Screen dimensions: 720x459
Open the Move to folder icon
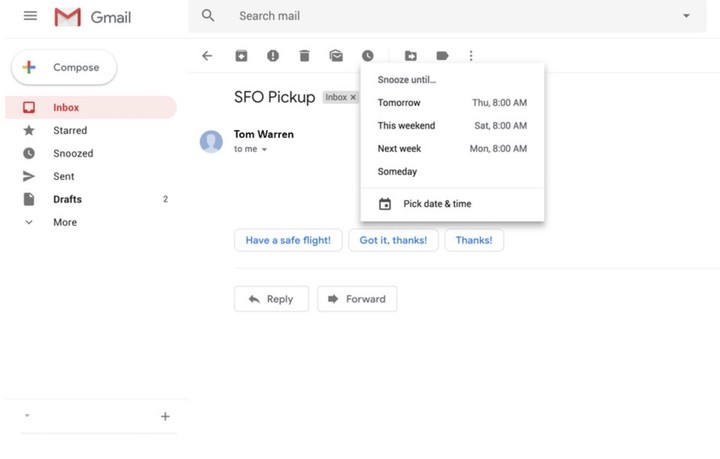411,56
